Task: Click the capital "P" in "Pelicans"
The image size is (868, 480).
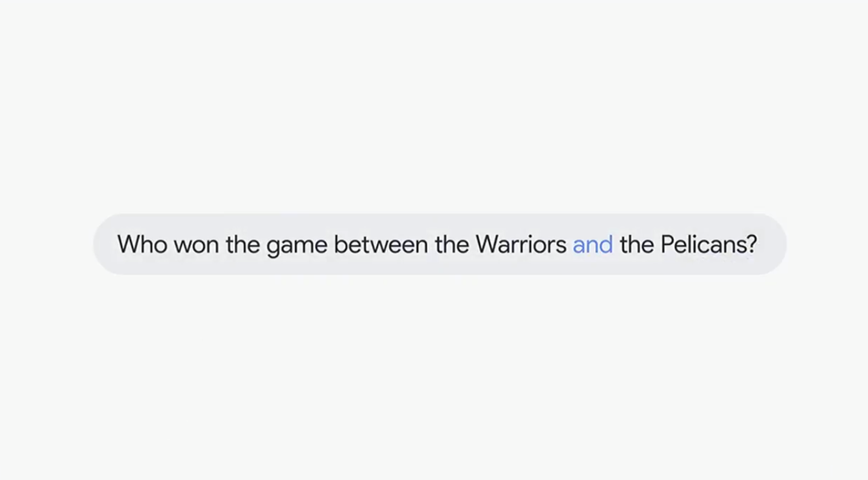Action: [x=667, y=245]
